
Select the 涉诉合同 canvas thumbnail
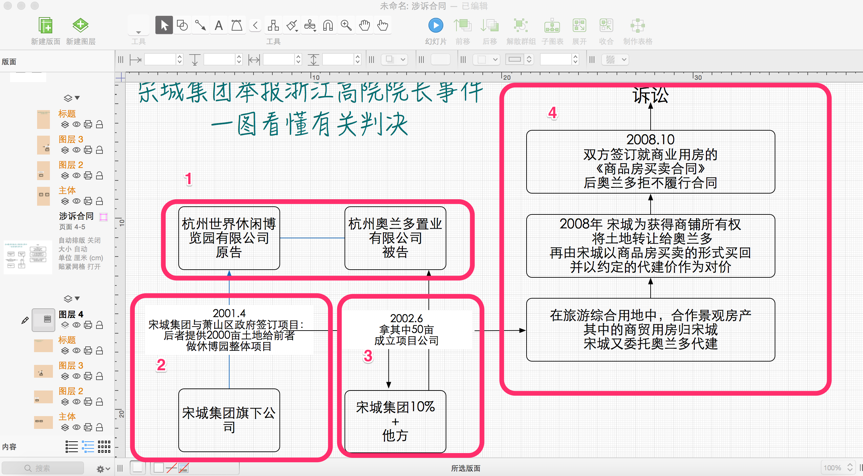tap(28, 257)
